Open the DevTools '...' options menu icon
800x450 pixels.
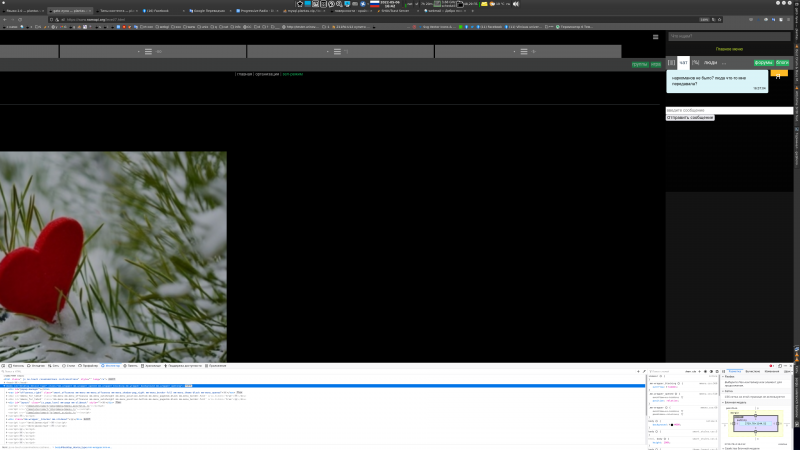tap(785, 366)
